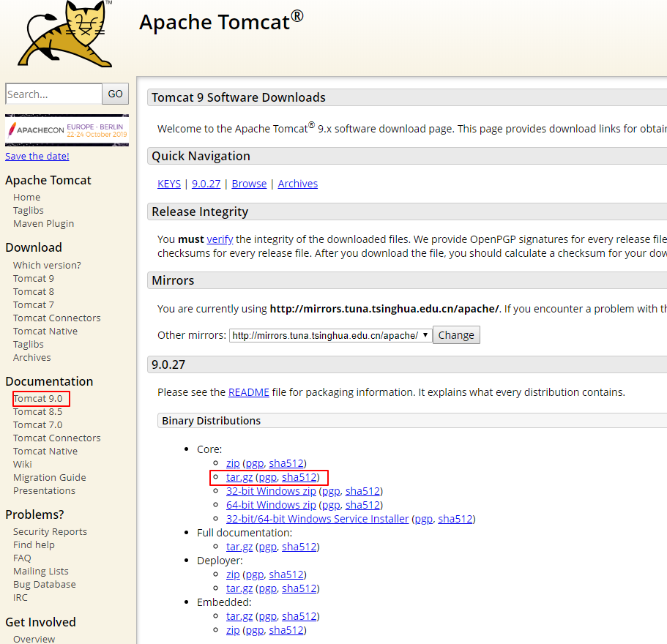
Task: Open the Wiki sidebar link
Action: [x=23, y=464]
